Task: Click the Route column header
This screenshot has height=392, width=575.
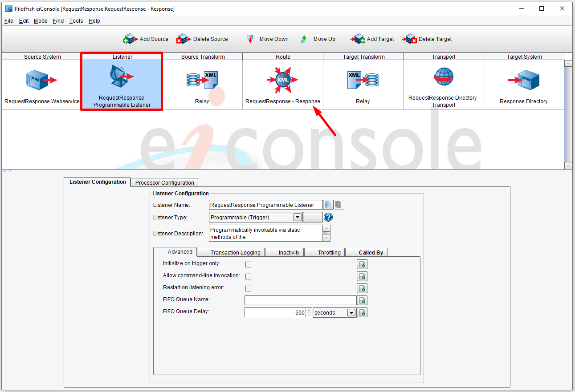Action: pyautogui.click(x=283, y=57)
